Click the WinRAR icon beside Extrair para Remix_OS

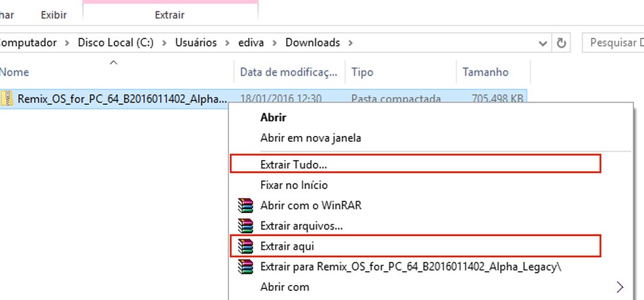click(x=245, y=267)
